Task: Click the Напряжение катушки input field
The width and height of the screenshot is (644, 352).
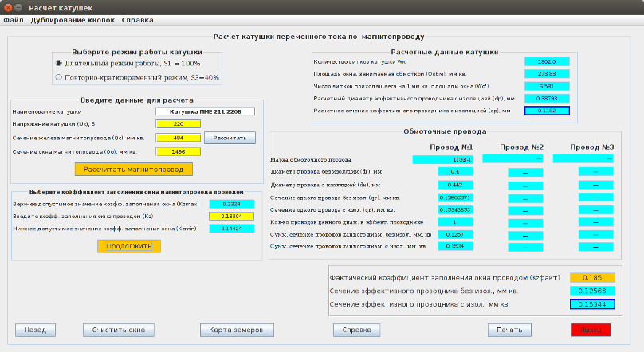Action: (178, 124)
